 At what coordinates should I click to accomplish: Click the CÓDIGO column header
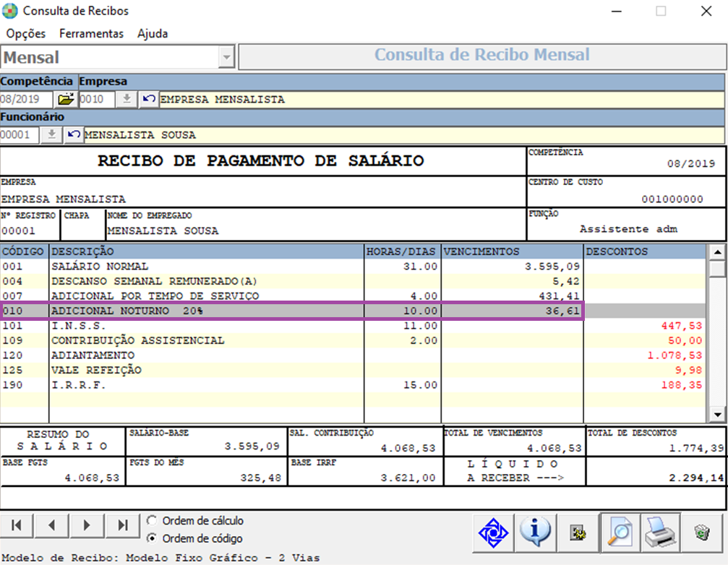click(x=24, y=251)
